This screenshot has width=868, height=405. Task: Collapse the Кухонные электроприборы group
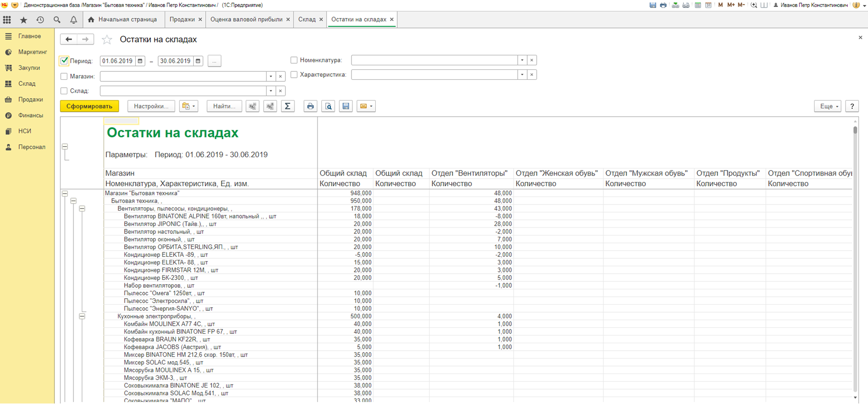point(82,316)
